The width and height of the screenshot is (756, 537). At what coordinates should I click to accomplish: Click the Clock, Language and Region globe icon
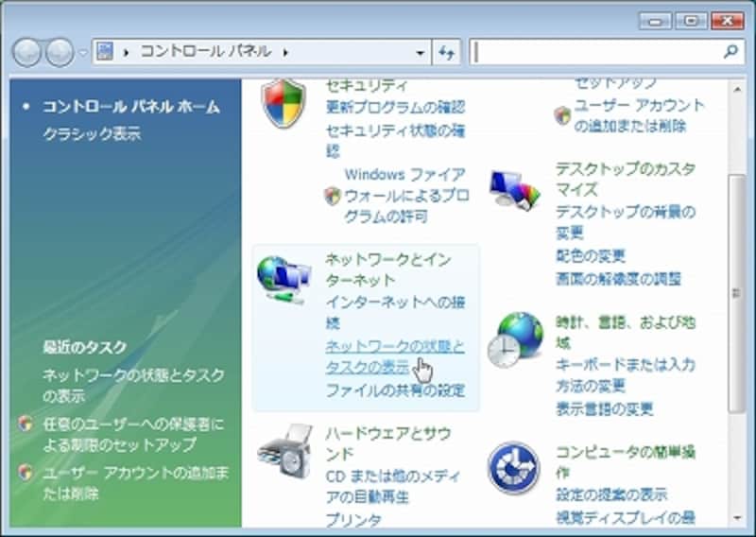[x=514, y=339]
